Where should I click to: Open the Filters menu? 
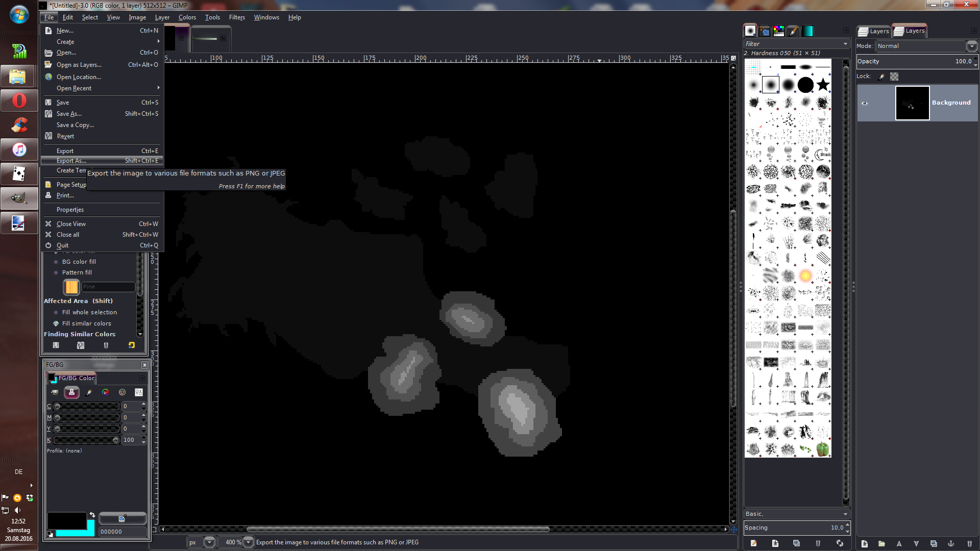tap(237, 17)
